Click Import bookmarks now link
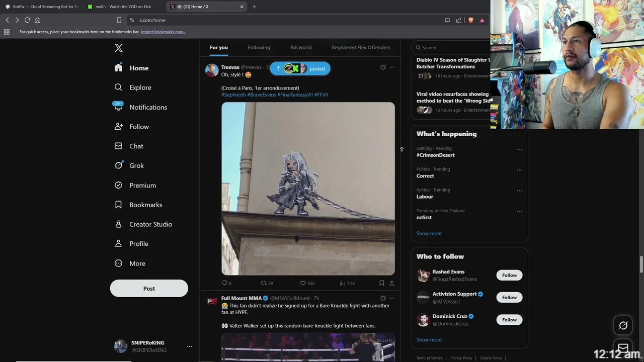The width and height of the screenshot is (644, 362). 163,32
